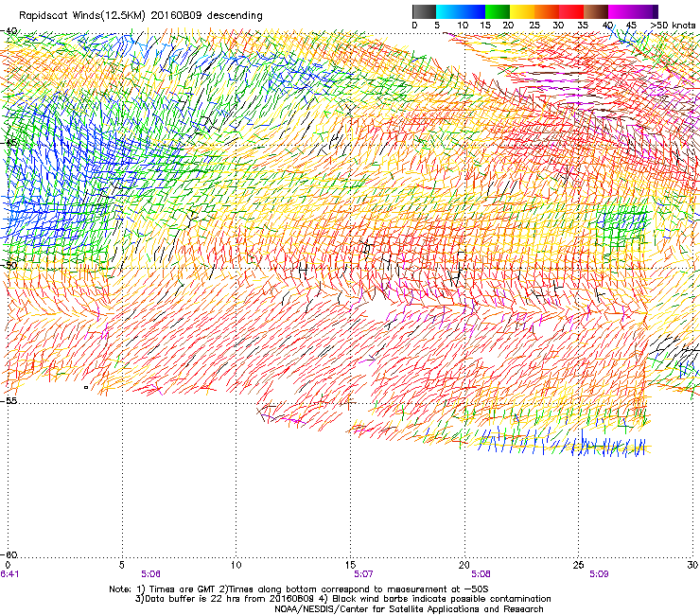This screenshot has height=615, width=700.
Task: Click the purple '5:08' time label
Action: (x=481, y=574)
